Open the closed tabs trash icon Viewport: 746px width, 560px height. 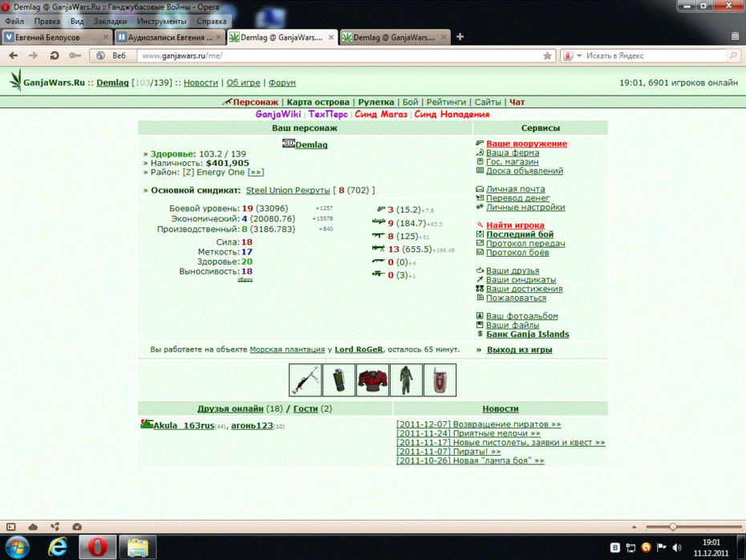pos(735,37)
